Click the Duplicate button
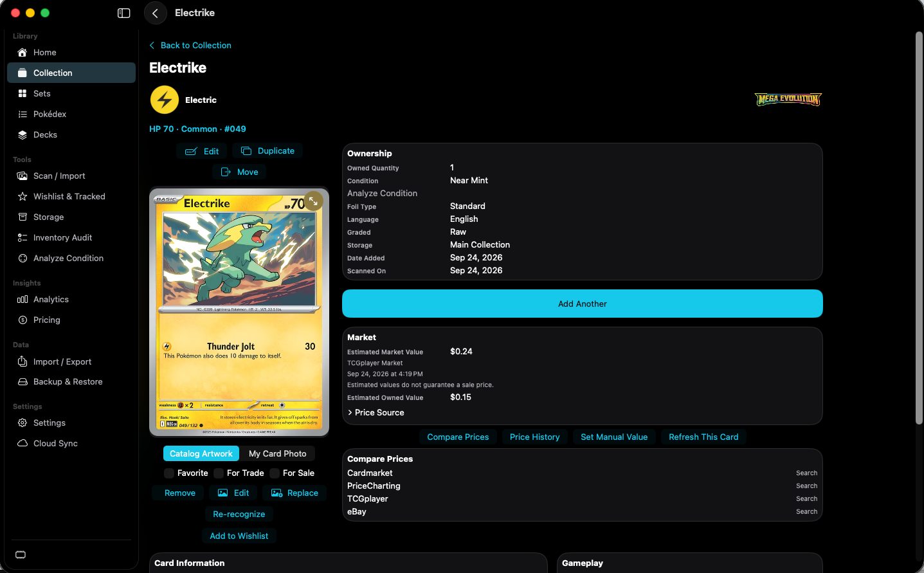Screen dimensions: 924x573 tap(267, 150)
